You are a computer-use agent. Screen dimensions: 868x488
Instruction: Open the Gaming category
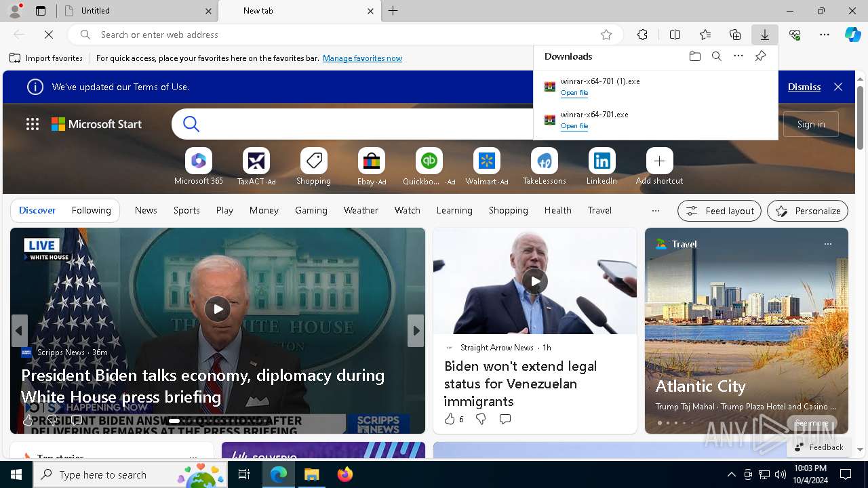[x=311, y=210]
